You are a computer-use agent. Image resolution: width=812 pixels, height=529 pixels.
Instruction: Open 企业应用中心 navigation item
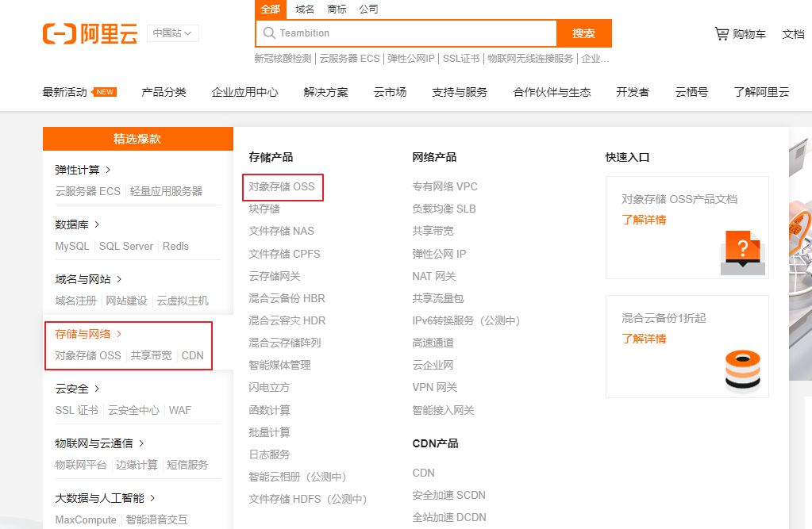coord(245,92)
